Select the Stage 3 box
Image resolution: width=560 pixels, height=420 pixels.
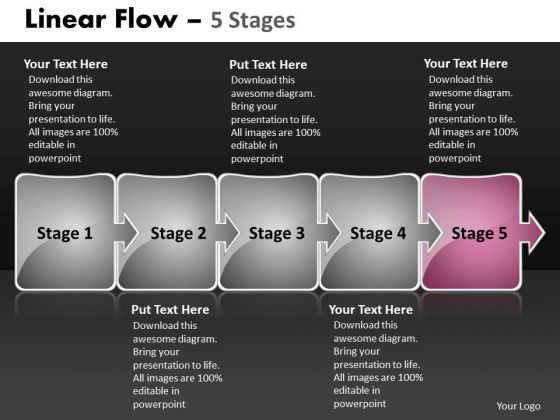269,232
